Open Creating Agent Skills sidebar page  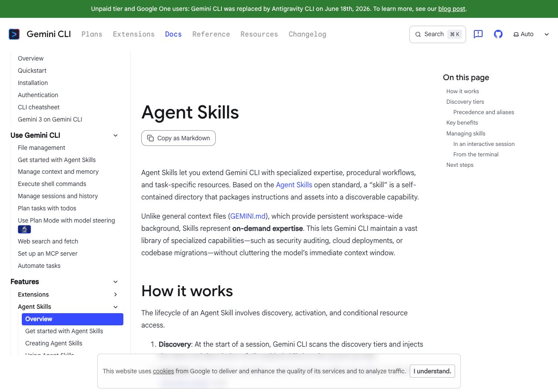[54, 343]
